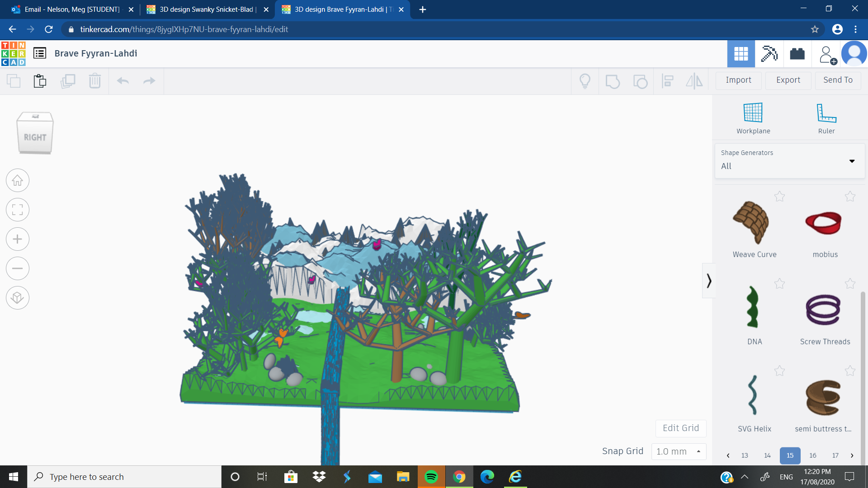This screenshot has height=488, width=868.
Task: Click the Export button
Action: pyautogui.click(x=788, y=80)
